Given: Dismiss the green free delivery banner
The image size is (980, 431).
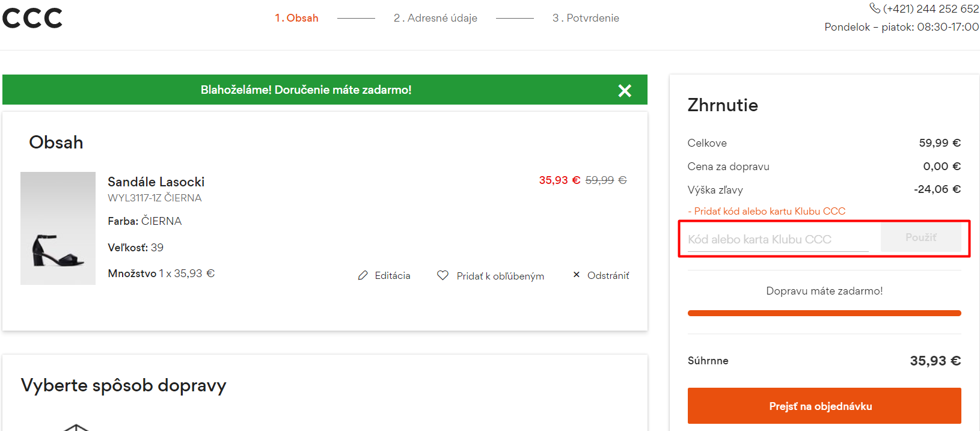Looking at the screenshot, I should pos(625,90).
